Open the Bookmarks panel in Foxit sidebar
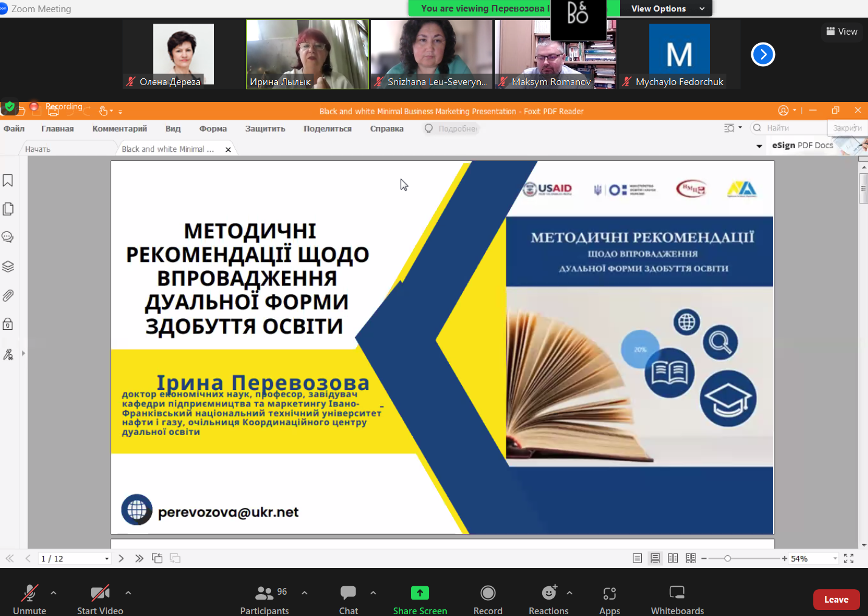 8,180
